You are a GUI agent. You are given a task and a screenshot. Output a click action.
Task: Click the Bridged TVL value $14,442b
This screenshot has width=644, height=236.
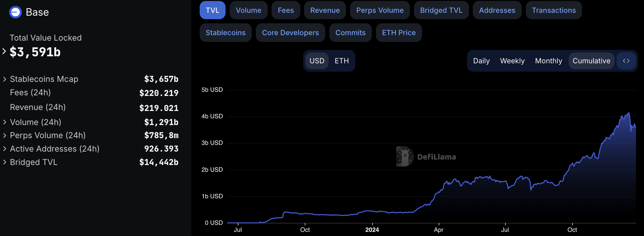[x=159, y=162]
